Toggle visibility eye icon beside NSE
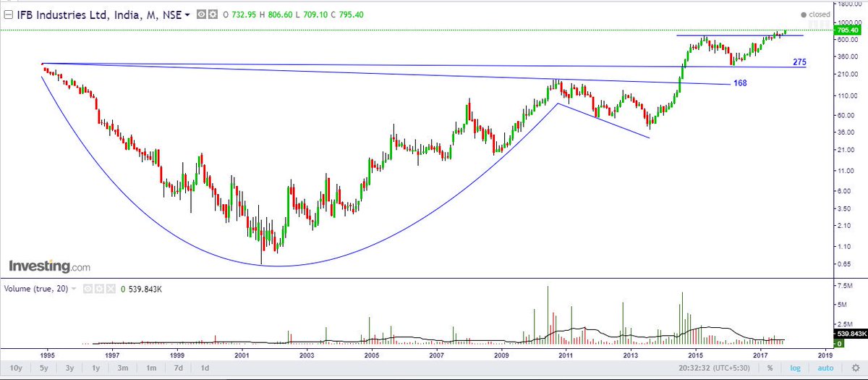 [202, 14]
